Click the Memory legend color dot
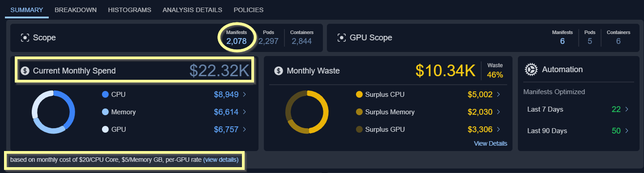The width and height of the screenshot is (644, 173). click(106, 112)
